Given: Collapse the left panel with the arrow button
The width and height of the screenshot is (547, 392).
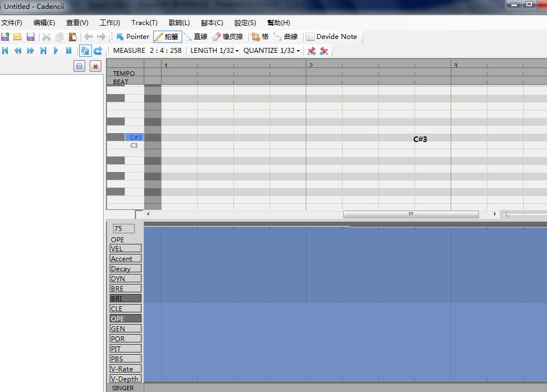Looking at the screenshot, I should tap(80, 66).
